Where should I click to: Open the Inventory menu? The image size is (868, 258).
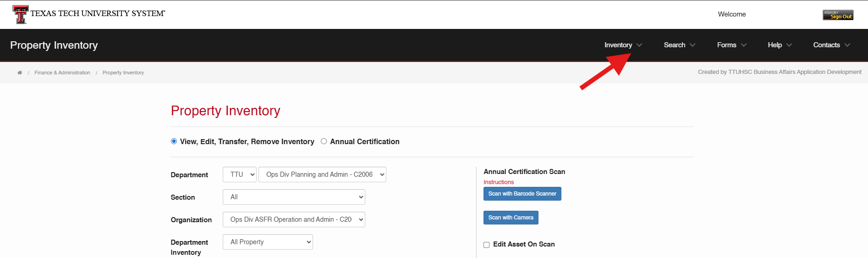(x=623, y=45)
